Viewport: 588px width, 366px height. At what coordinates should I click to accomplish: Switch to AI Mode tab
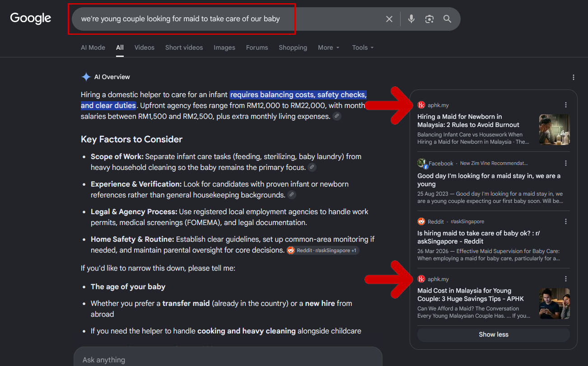[x=93, y=47]
